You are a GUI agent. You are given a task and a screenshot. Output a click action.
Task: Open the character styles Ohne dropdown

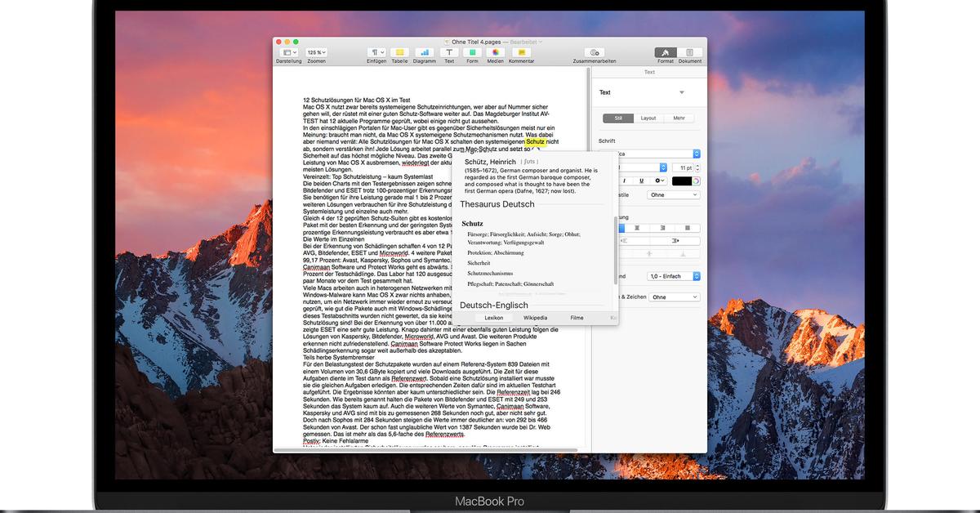pyautogui.click(x=675, y=195)
